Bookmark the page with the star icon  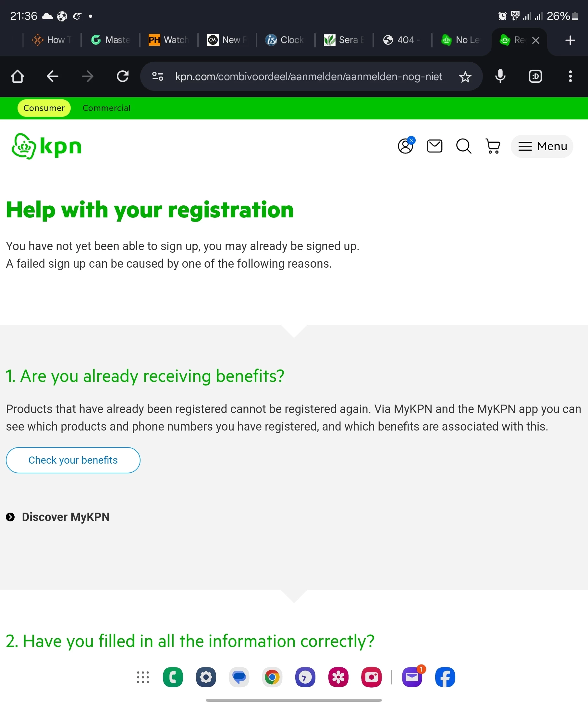pos(465,77)
